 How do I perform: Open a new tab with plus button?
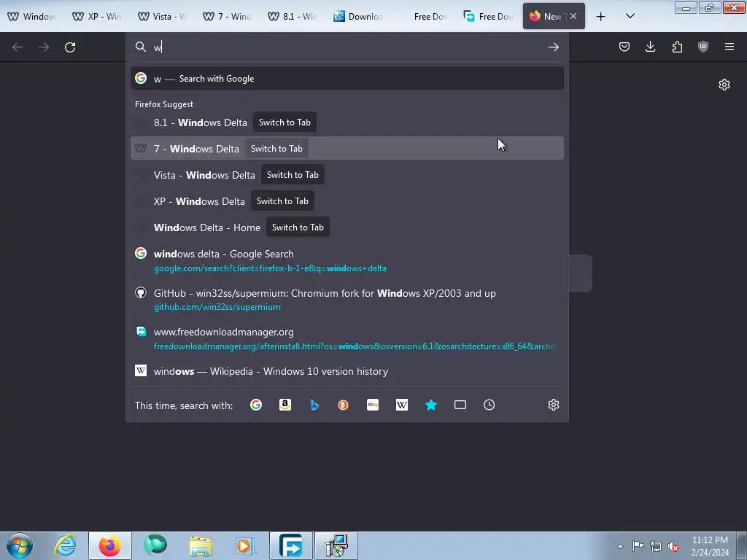point(601,17)
